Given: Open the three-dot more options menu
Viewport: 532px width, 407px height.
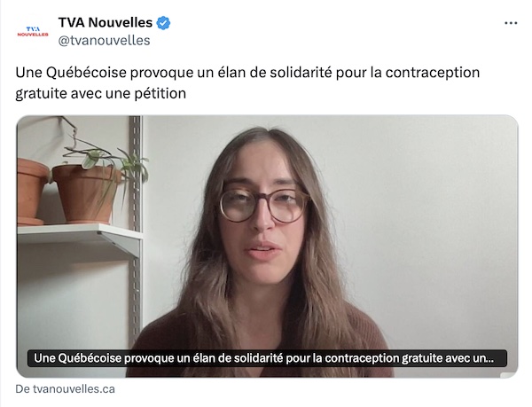Looking at the screenshot, I should [x=511, y=23].
